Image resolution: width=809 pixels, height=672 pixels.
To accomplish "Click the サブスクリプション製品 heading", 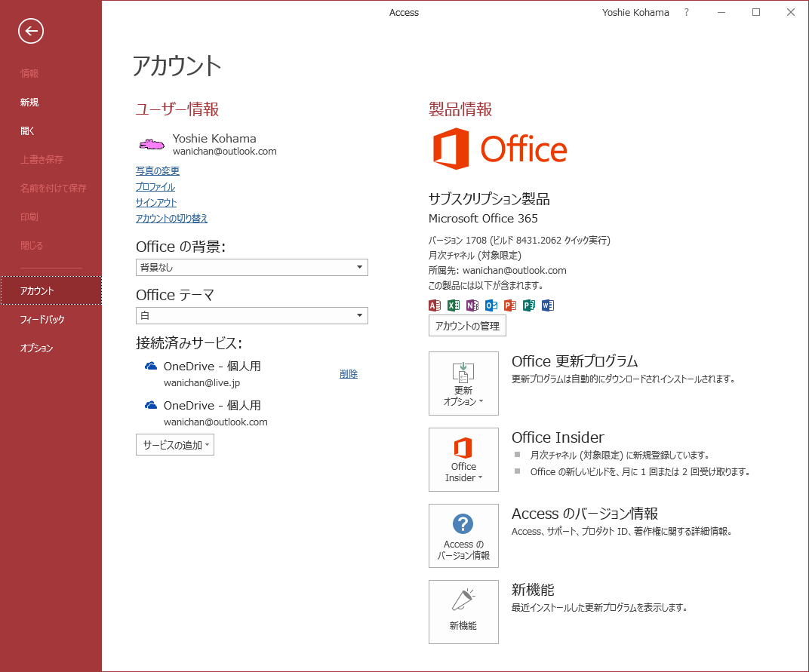I will [x=489, y=199].
